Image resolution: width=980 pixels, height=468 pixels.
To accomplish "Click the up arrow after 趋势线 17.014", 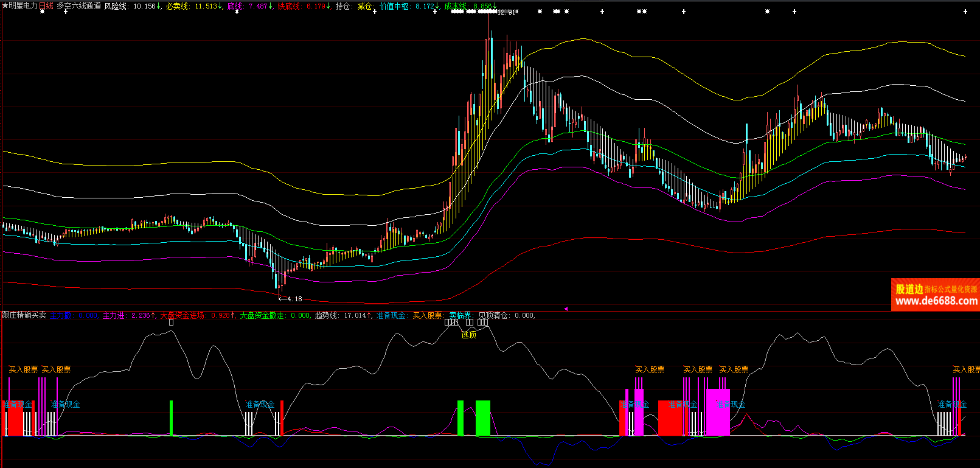I will click(370, 315).
